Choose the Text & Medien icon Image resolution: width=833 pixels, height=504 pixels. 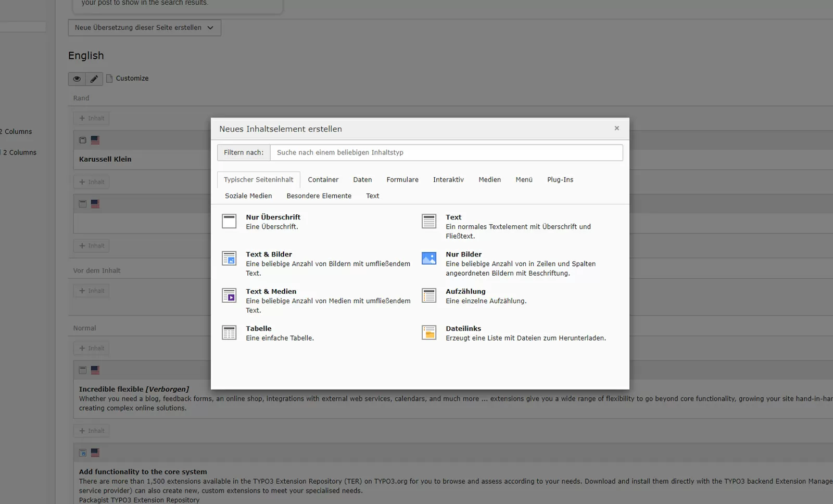pos(229,295)
